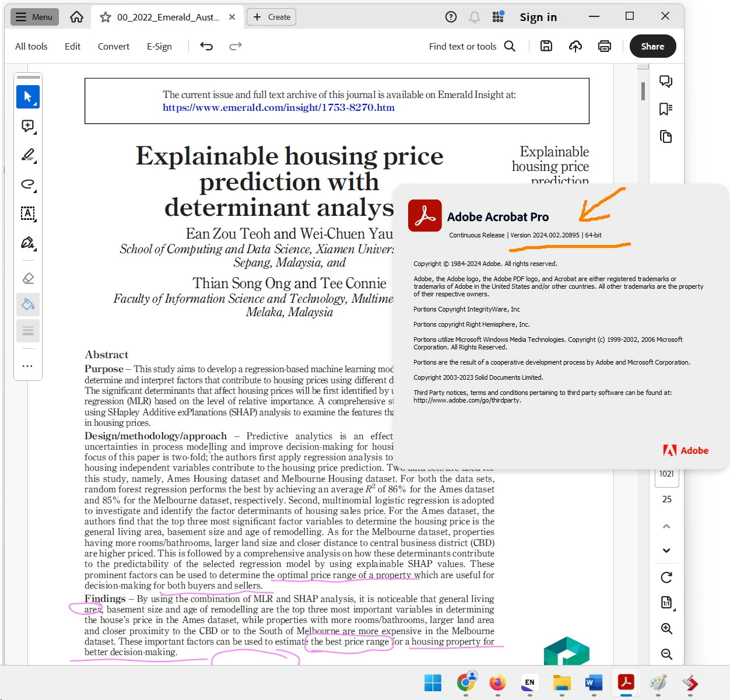Open the color fill bucket picker
The height and width of the screenshot is (700, 730).
28,304
